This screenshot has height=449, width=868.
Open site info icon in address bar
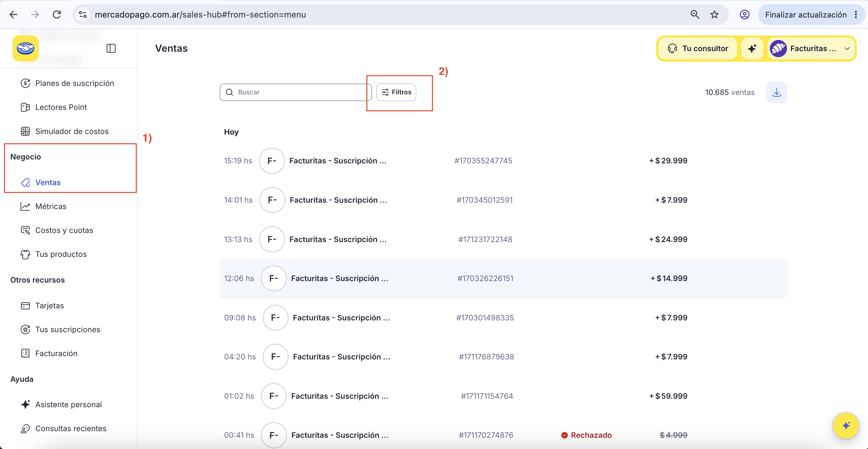83,15
